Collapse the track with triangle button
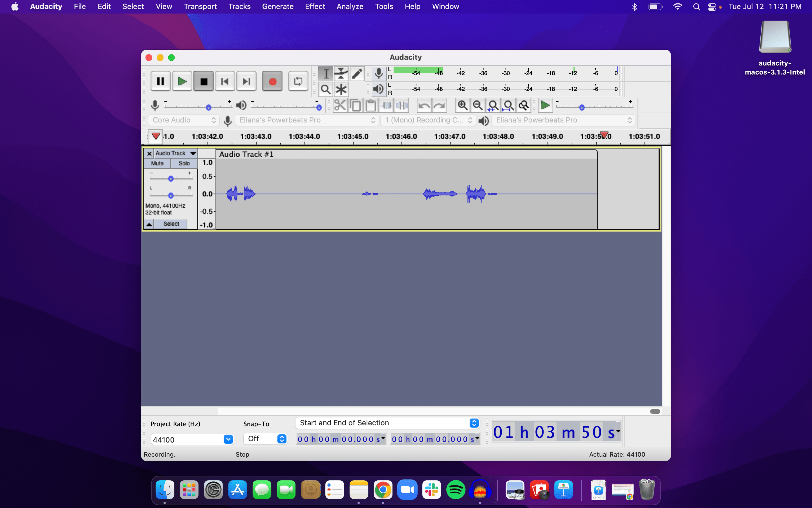 pyautogui.click(x=149, y=224)
